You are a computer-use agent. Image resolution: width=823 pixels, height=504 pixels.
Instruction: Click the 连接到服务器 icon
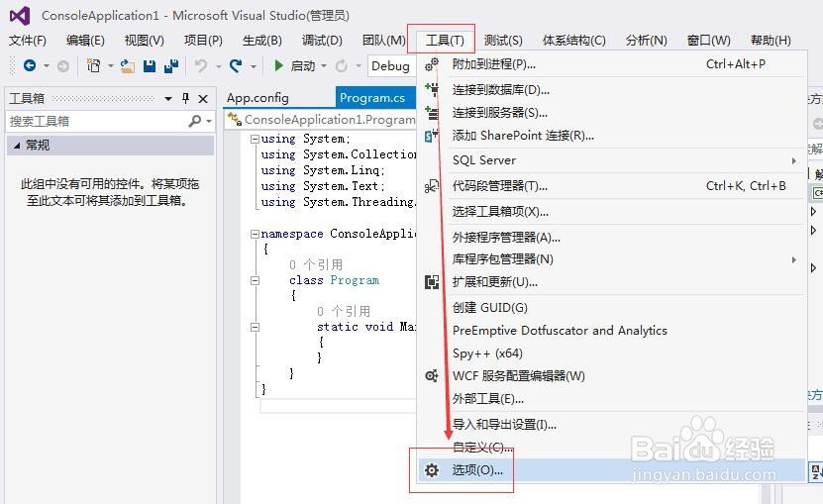432,112
